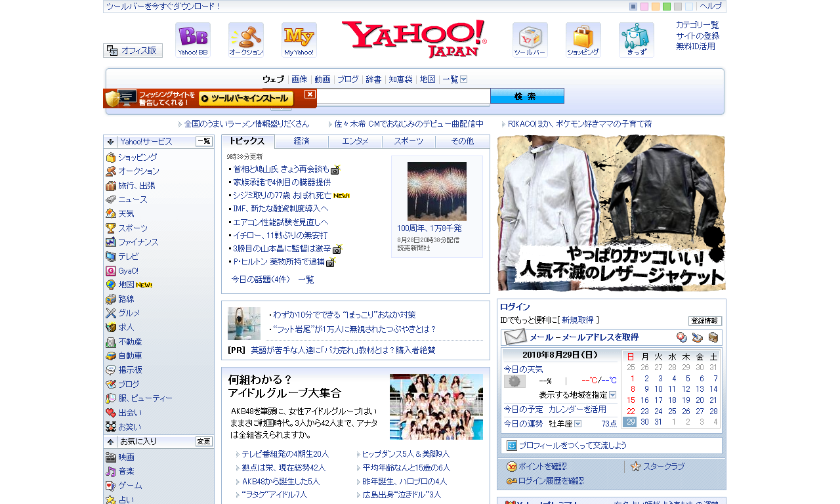This screenshot has width=840, height=504.
Task: Collapse the Yahoo!サービス list with arrow
Action: pos(110,142)
